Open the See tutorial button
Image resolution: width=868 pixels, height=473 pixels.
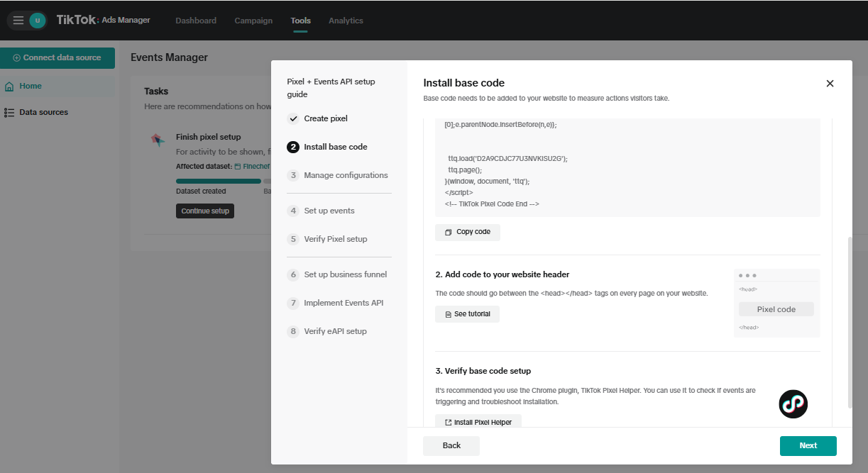point(467,314)
